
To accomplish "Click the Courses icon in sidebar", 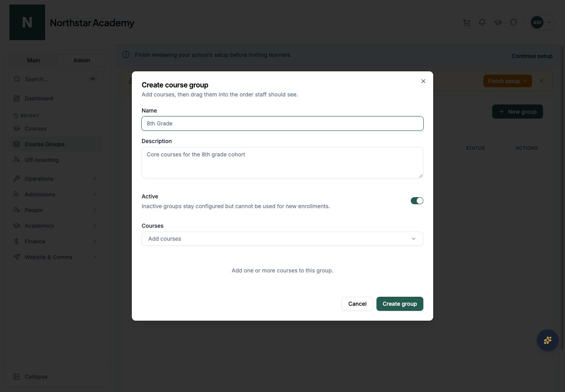I will [x=16, y=129].
